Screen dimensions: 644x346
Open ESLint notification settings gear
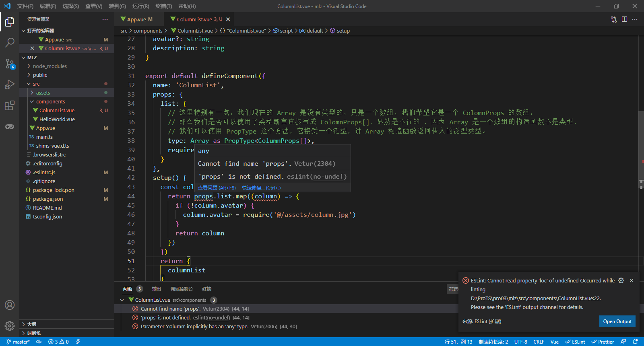pyautogui.click(x=621, y=280)
